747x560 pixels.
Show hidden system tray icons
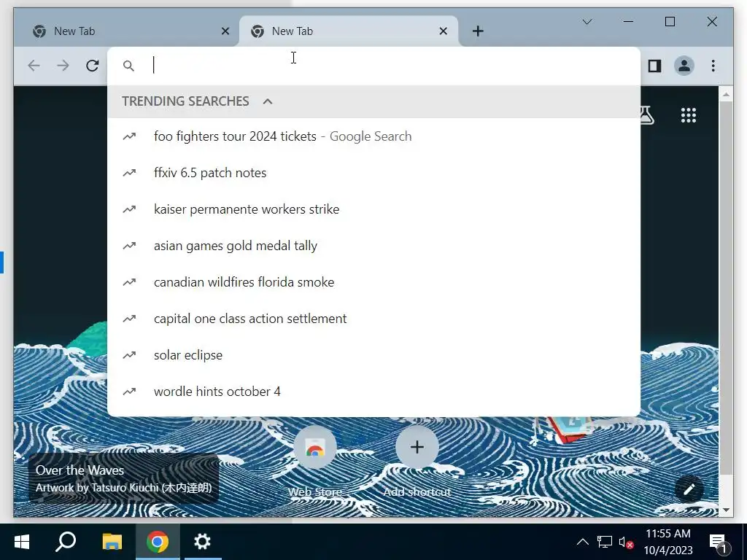tap(583, 542)
